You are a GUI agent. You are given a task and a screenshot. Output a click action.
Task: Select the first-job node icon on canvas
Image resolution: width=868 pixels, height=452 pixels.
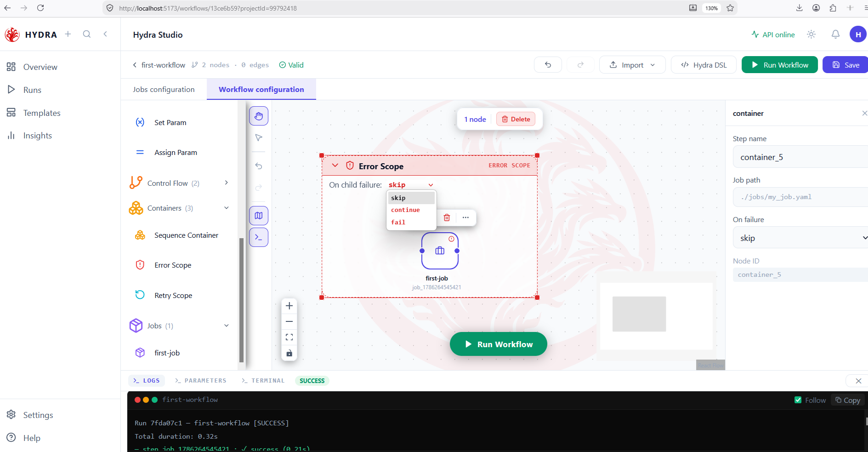pos(440,251)
